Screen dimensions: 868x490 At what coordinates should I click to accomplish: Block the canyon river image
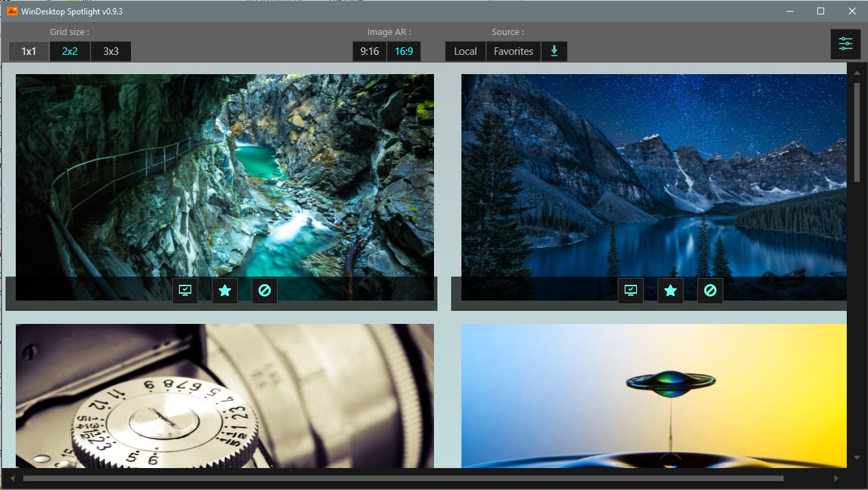(x=265, y=290)
